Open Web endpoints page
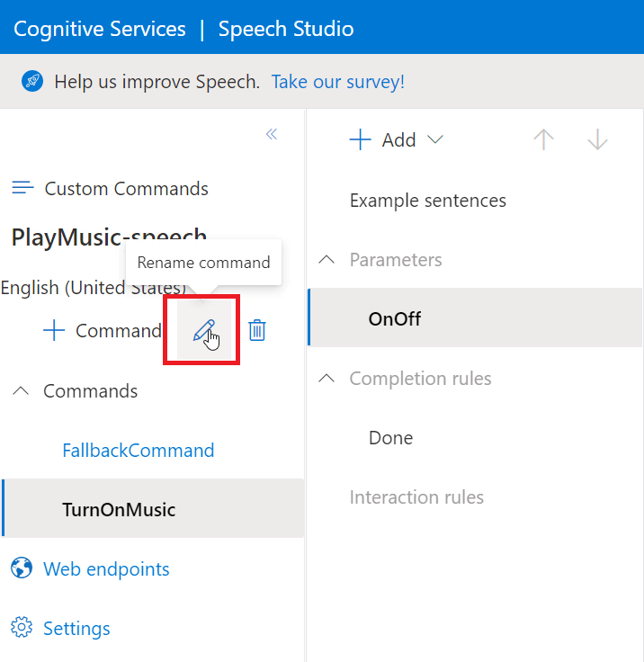Viewport: 644px width, 662px height. [106, 568]
